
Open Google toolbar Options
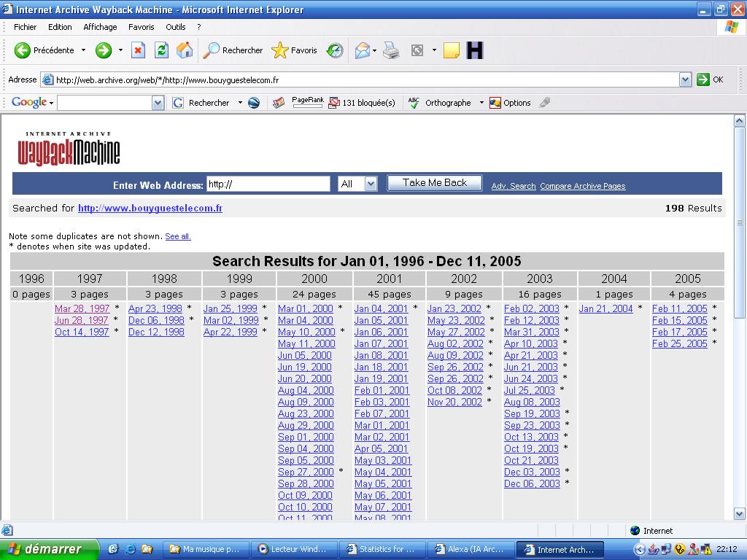pyautogui.click(x=510, y=102)
